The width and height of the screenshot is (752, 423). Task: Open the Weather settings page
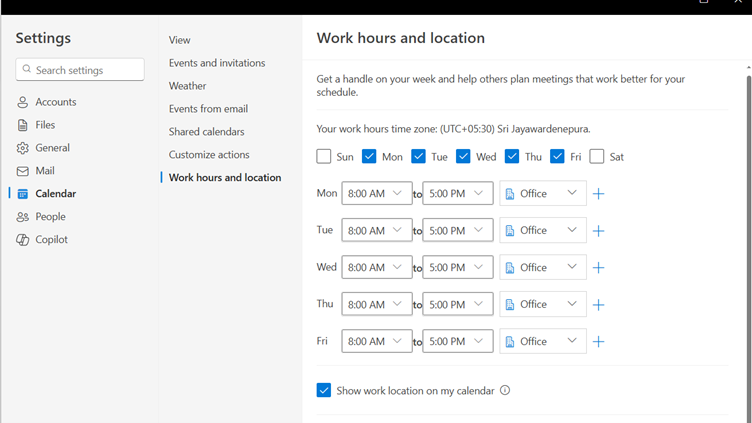coord(187,86)
